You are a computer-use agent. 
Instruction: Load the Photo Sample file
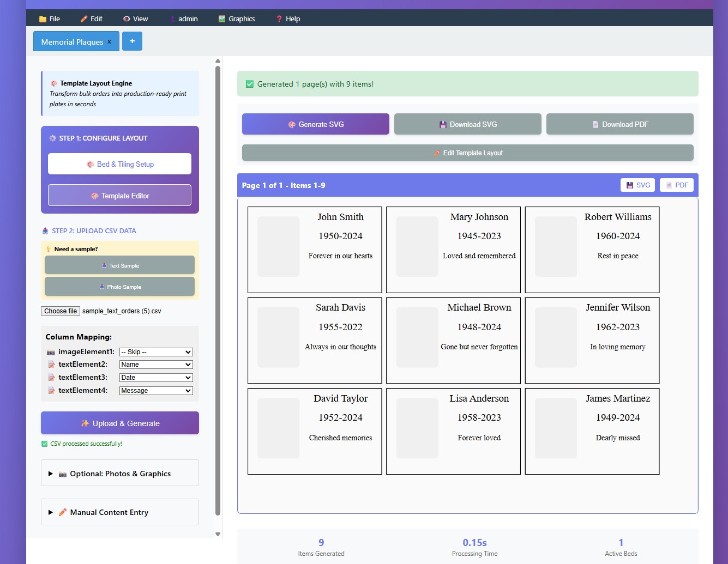119,287
